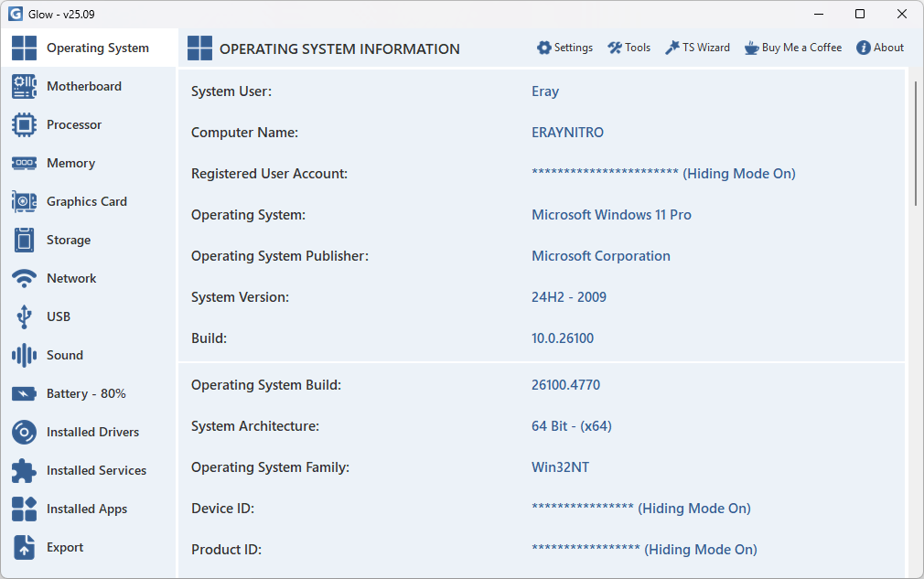Select the Sound waveform icon
Viewport: 924px width, 579px height.
tap(24, 355)
